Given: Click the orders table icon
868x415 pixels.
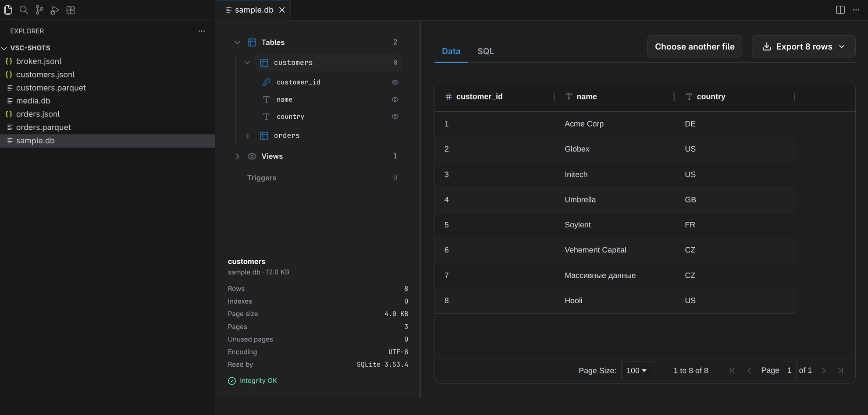Looking at the screenshot, I should click(264, 136).
